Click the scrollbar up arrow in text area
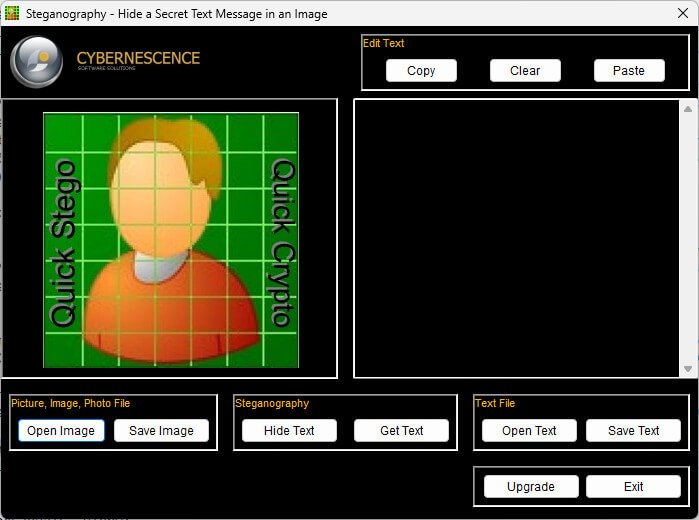Screen dimensions: 699x520 (x=688, y=109)
